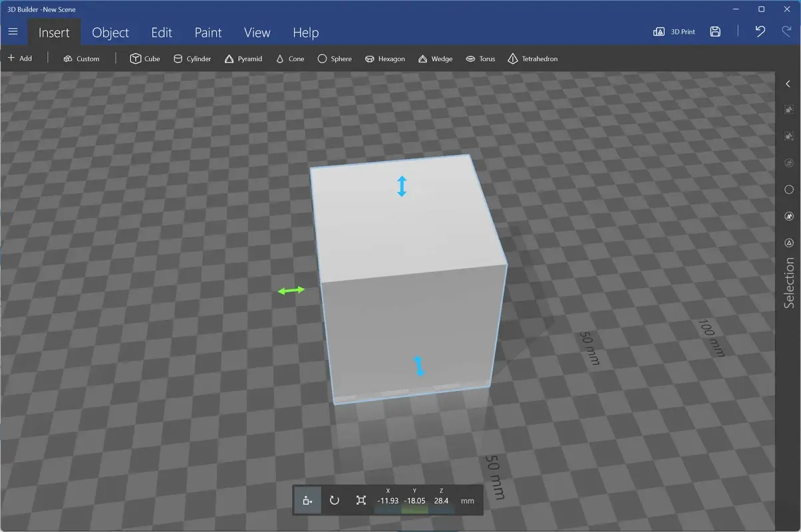Insert a Cylinder shape
801x532 pixels.
pos(192,59)
